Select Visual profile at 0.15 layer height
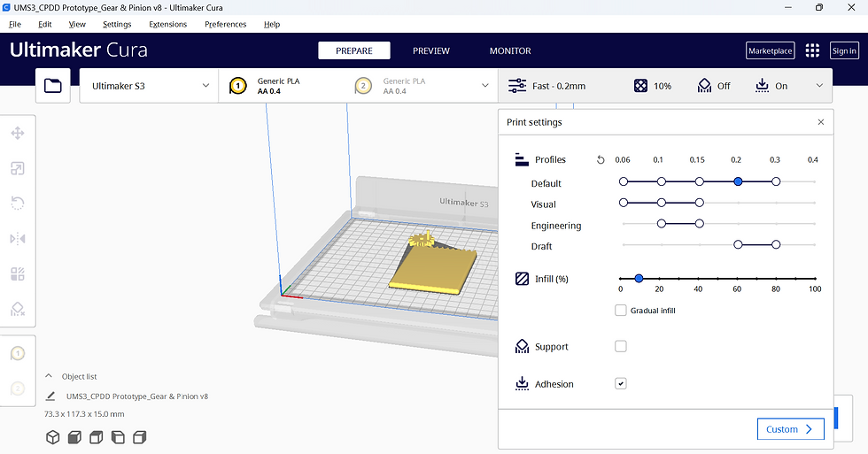 700,203
